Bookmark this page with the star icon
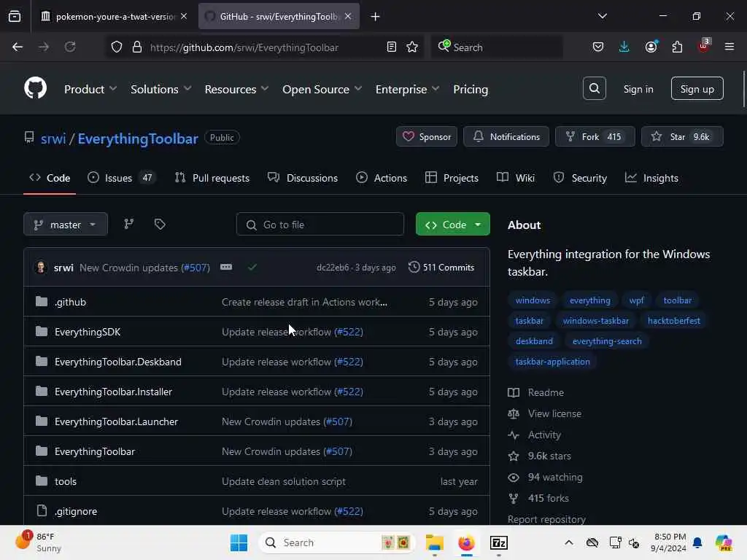 [412, 47]
